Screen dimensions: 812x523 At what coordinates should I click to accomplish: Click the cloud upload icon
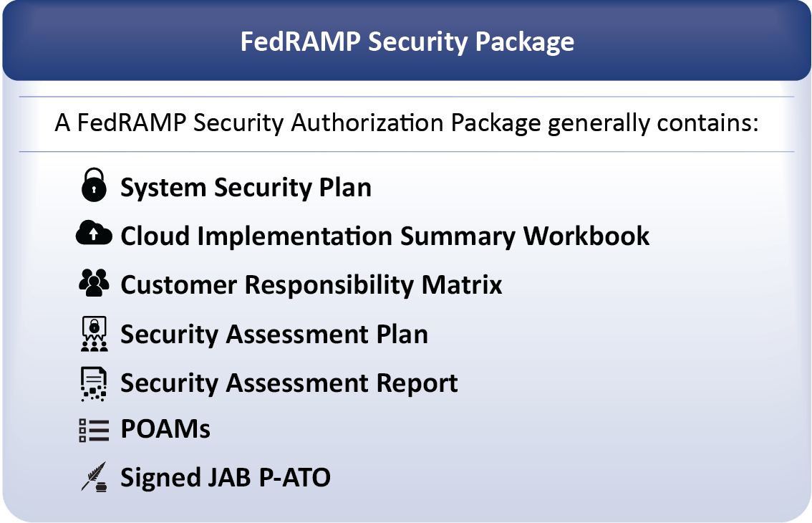pos(94,233)
